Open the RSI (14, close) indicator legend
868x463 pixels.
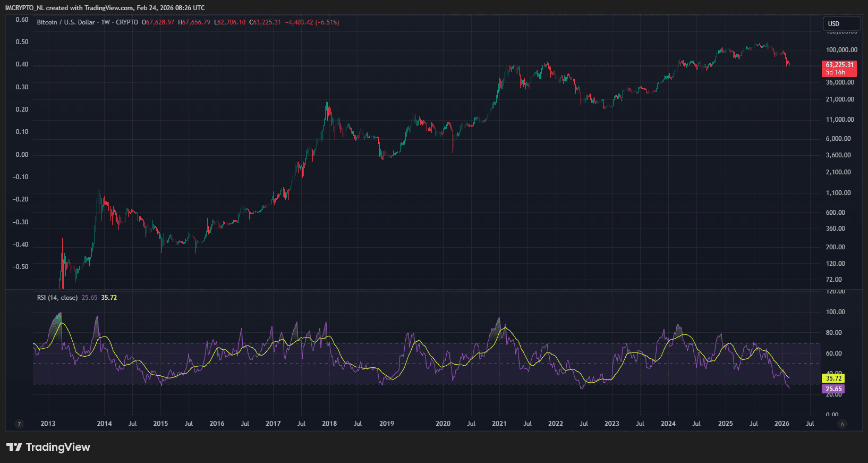point(57,298)
